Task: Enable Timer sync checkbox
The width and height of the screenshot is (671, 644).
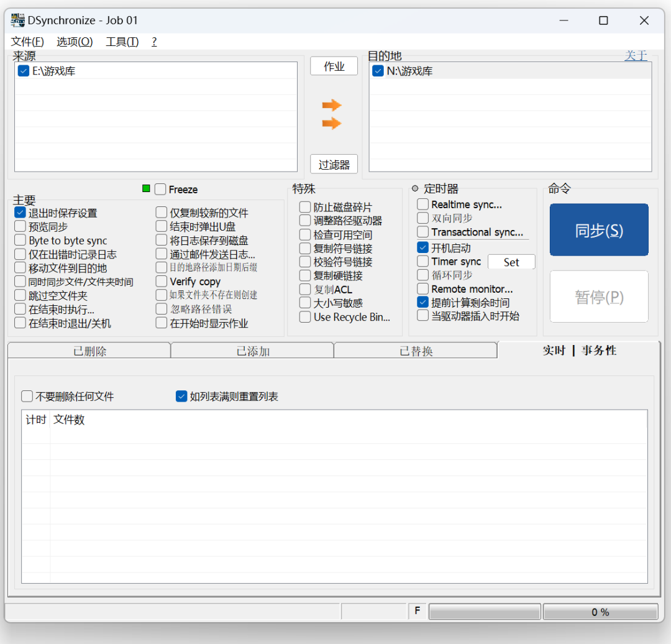Action: [423, 261]
